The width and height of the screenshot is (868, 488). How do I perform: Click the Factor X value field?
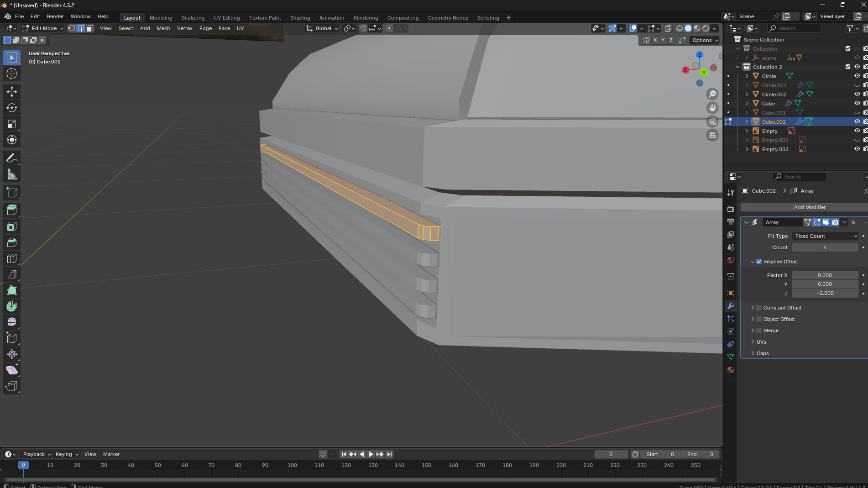pyautogui.click(x=825, y=275)
